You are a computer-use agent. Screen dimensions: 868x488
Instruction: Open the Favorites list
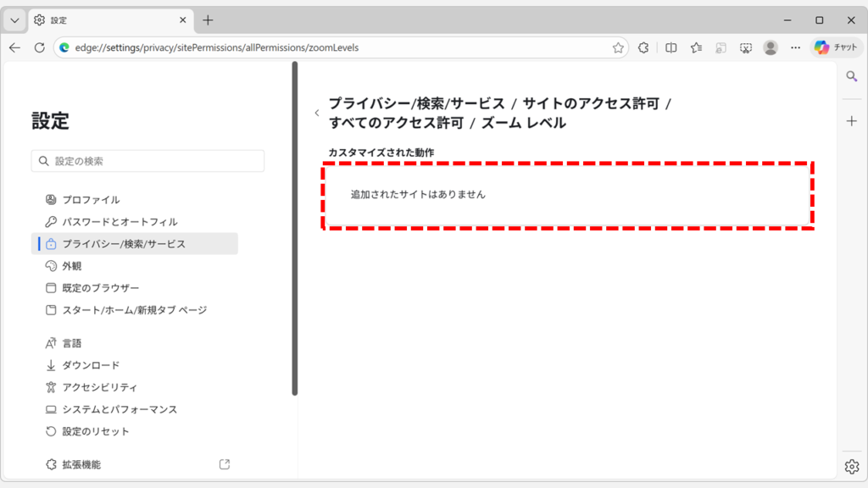[697, 48]
